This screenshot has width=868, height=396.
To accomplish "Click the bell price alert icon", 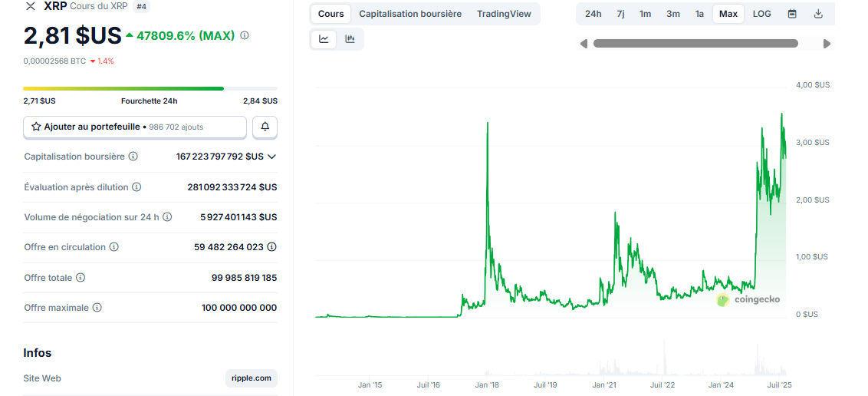I will (265, 127).
